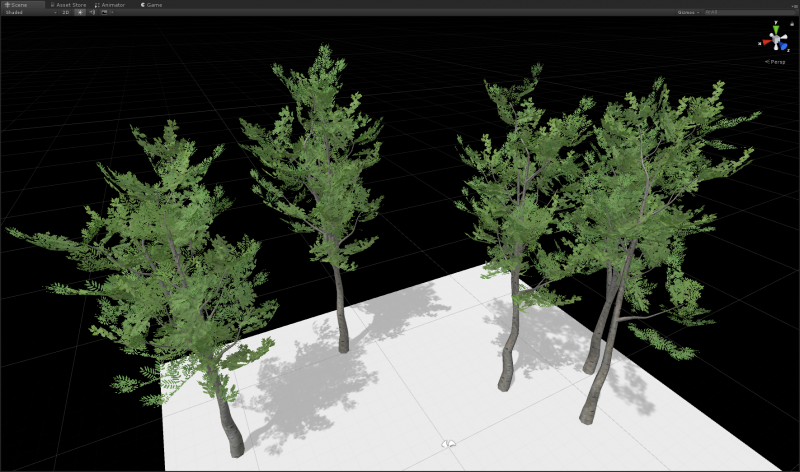Open the Gizmos dropdown
800x472 pixels.
pos(687,12)
